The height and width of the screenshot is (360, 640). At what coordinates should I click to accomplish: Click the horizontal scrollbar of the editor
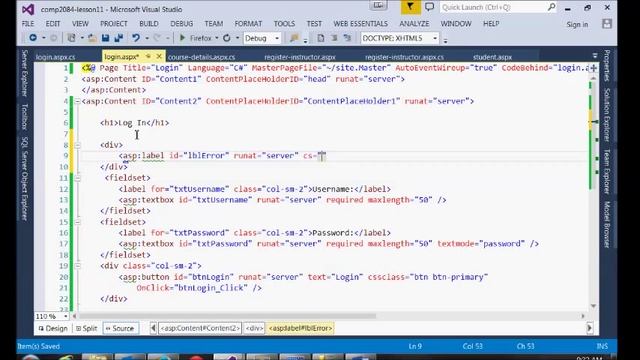tap(227, 316)
